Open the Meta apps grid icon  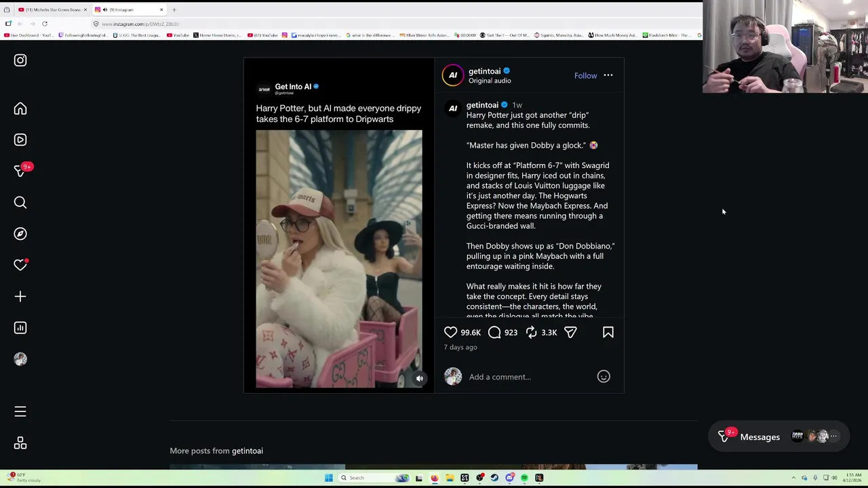coord(20,443)
